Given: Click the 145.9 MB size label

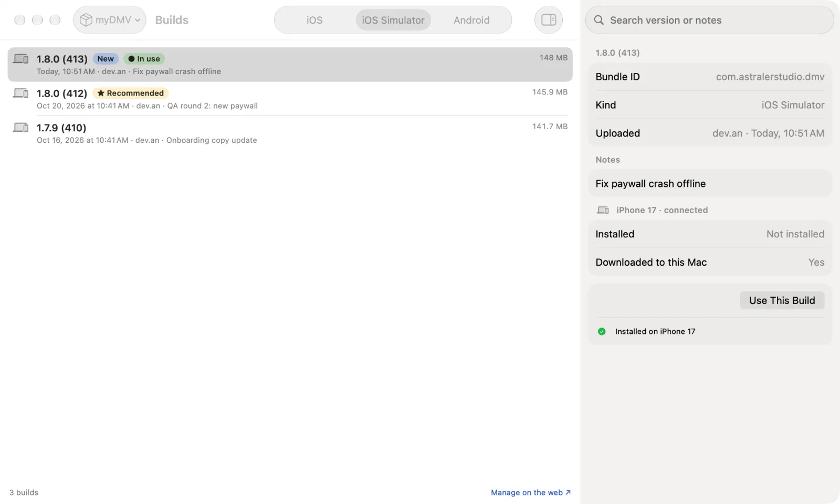Looking at the screenshot, I should point(550,92).
